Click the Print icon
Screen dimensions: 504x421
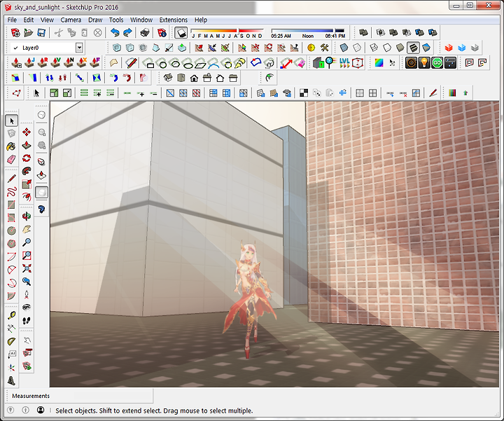click(x=145, y=32)
